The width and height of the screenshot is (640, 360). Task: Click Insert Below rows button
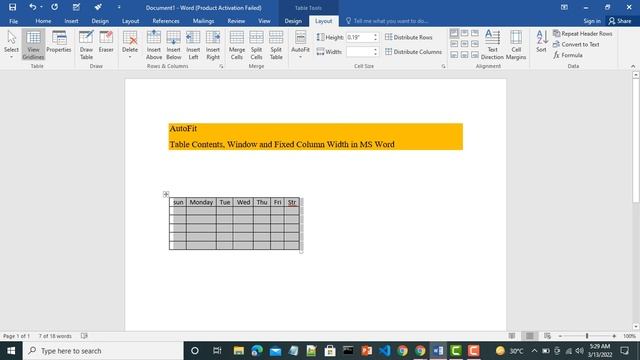(173, 45)
